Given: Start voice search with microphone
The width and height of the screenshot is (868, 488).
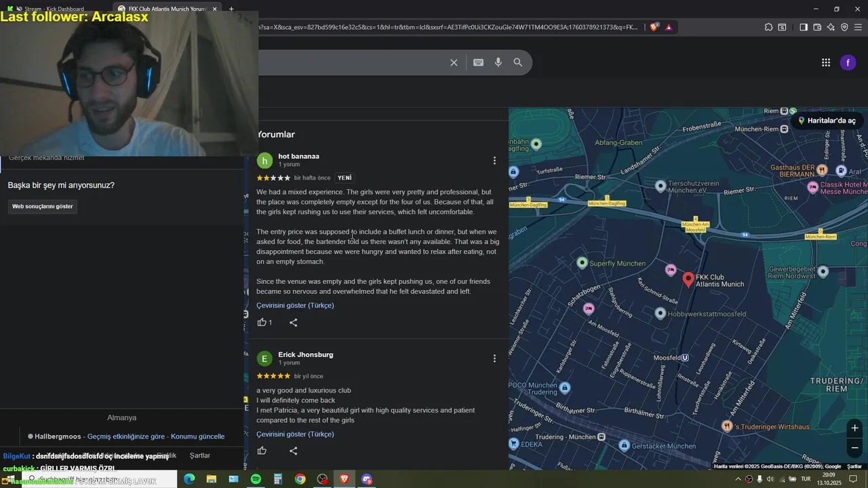Looking at the screenshot, I should 498,62.
